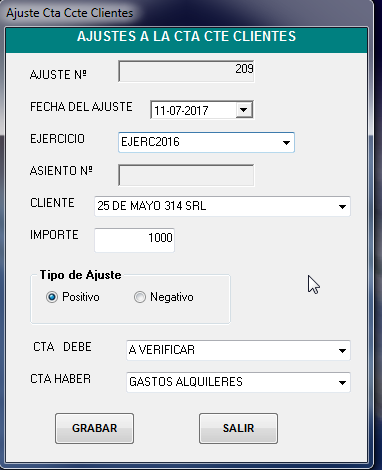Click the A VERIFICAR account combo text
This screenshot has width=382, height=470.
pos(162,350)
